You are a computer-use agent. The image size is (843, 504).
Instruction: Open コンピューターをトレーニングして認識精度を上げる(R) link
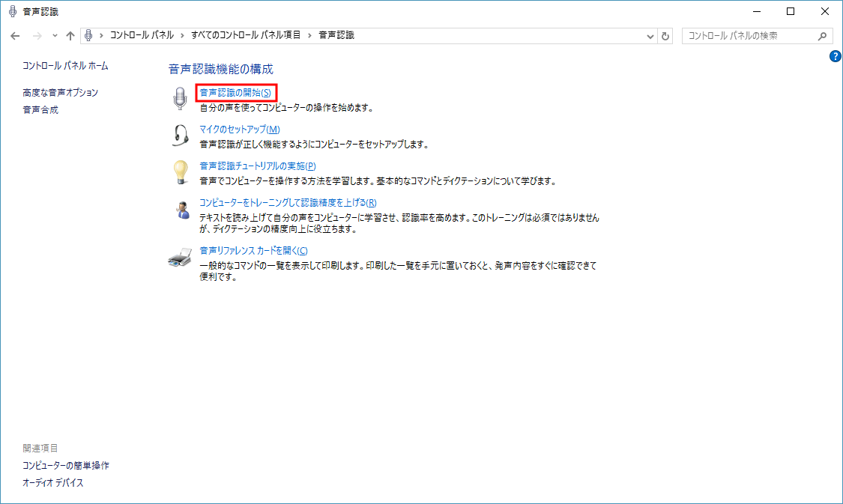tap(288, 202)
